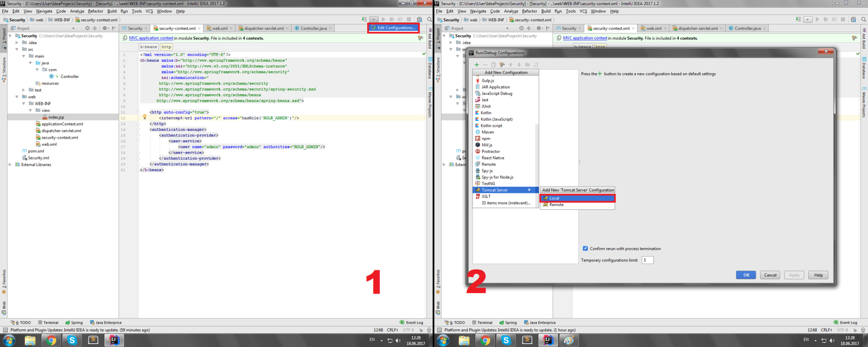
Task: Click the Make Project icon in left window
Action: click(364, 19)
